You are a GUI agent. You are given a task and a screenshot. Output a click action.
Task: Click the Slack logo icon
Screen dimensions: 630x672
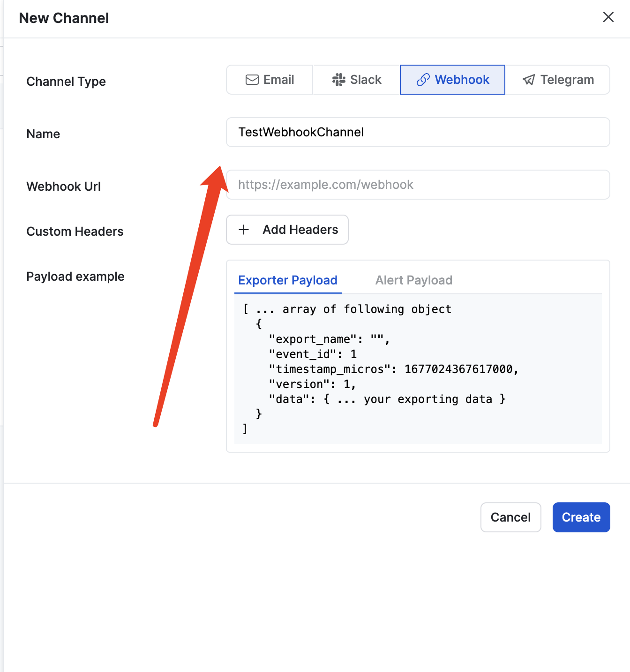338,80
